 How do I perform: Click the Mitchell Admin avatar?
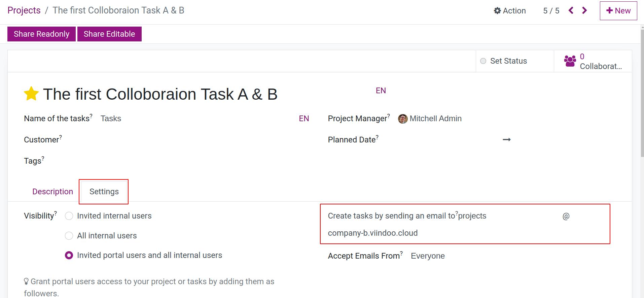[402, 119]
